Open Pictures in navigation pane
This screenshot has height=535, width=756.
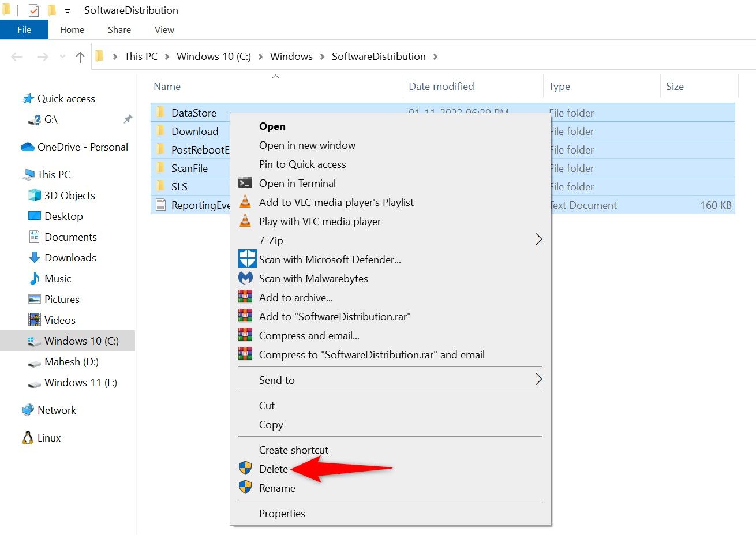click(62, 300)
